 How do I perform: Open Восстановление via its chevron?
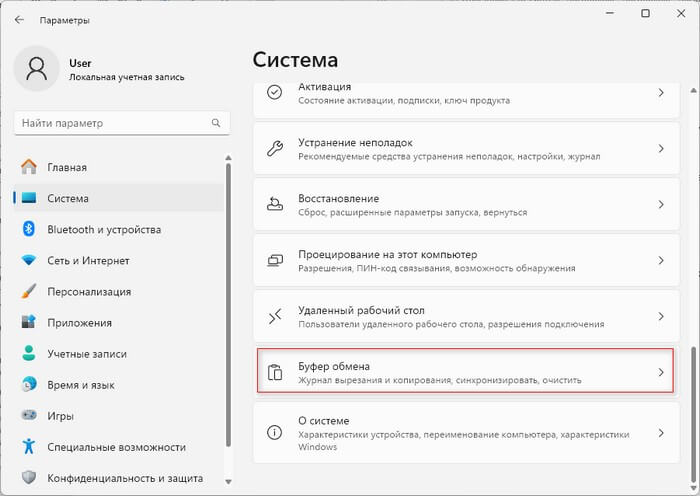click(x=661, y=204)
